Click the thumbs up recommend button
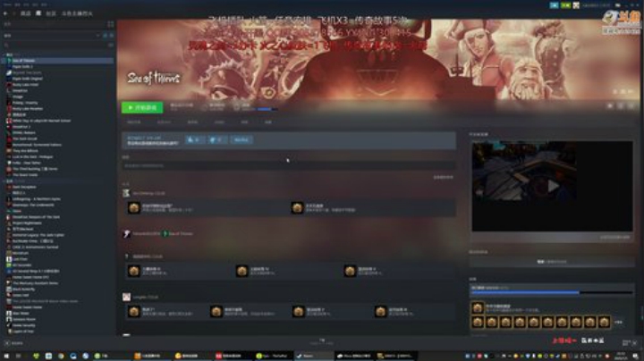The width and height of the screenshot is (644, 361). (x=195, y=140)
